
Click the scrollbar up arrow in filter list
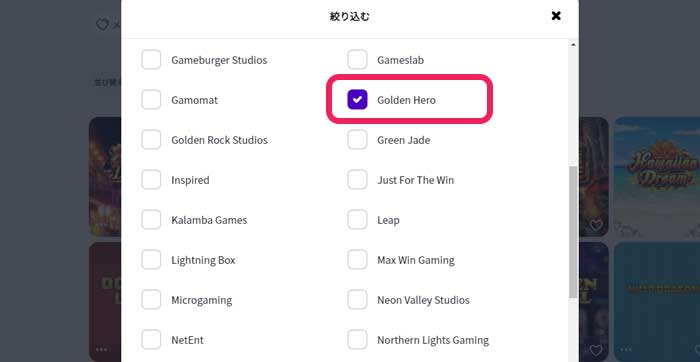[573, 45]
